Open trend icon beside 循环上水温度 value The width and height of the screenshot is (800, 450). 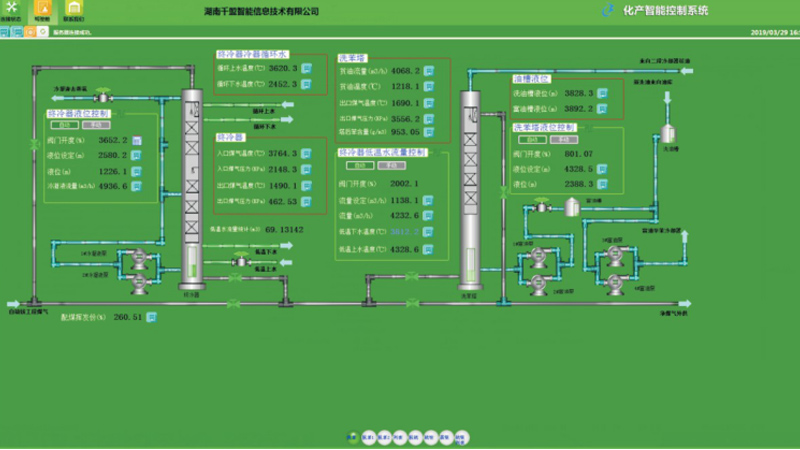tap(307, 68)
